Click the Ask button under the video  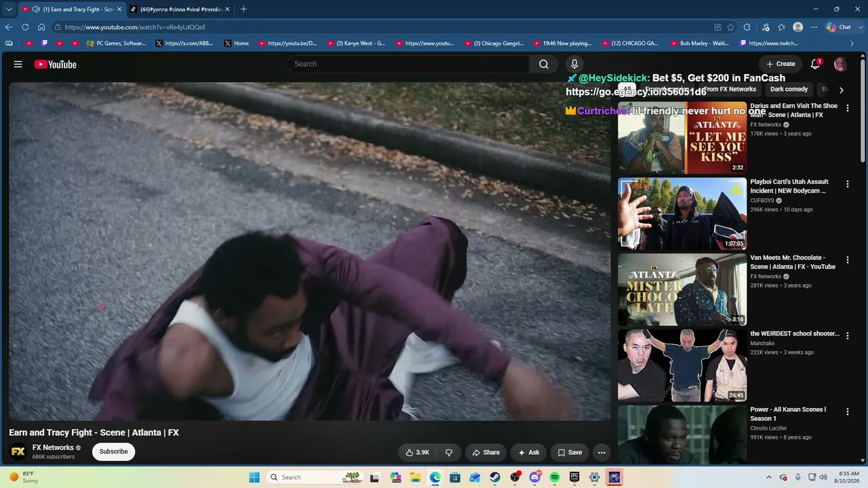pos(528,452)
